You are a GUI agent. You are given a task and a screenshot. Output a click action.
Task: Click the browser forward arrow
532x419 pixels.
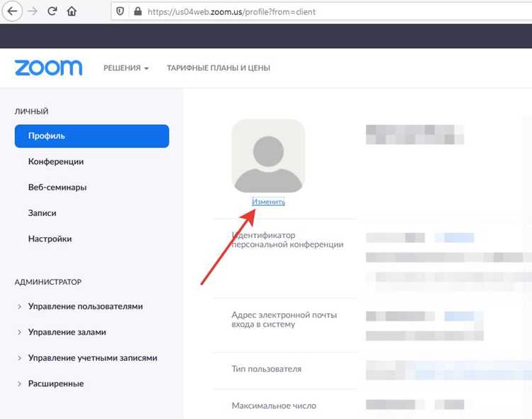click(x=33, y=11)
